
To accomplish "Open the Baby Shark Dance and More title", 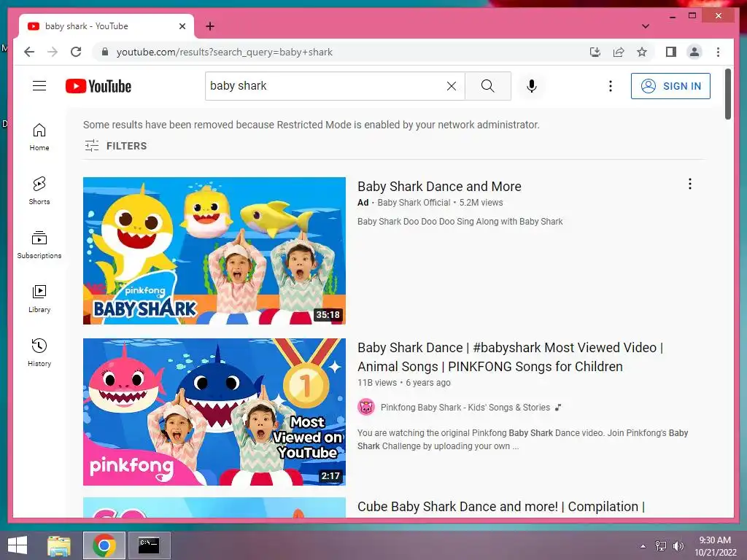I will (x=439, y=186).
